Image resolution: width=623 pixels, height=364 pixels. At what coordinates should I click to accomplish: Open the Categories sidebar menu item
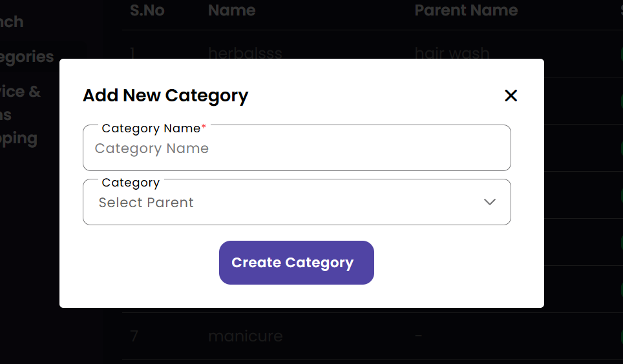(x=26, y=57)
